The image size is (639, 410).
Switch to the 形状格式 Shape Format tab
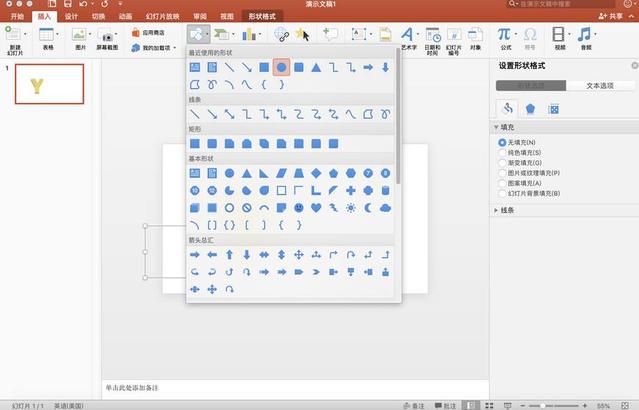click(262, 16)
